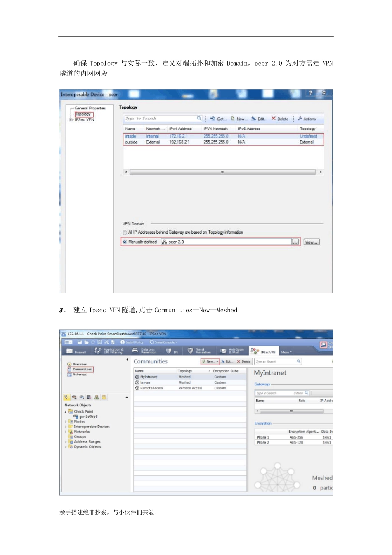The height and width of the screenshot is (555, 392).
Task: Select the VPN Communities lock icon
Action: click(x=104, y=397)
